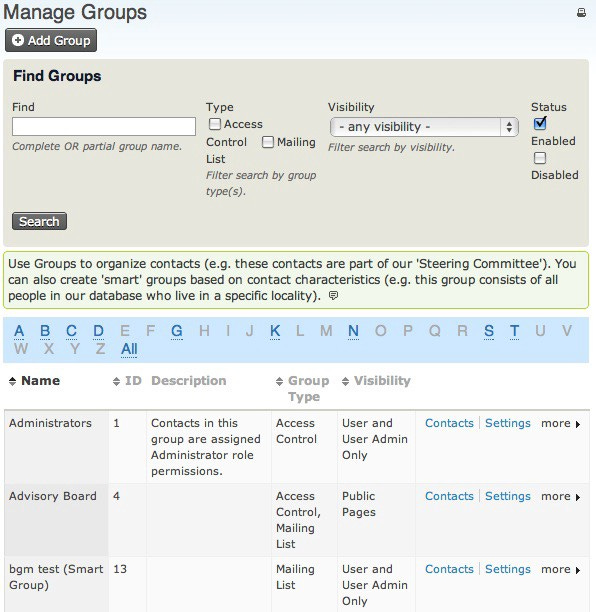Check the Access Control type checkbox
596x612 pixels.
pos(215,124)
